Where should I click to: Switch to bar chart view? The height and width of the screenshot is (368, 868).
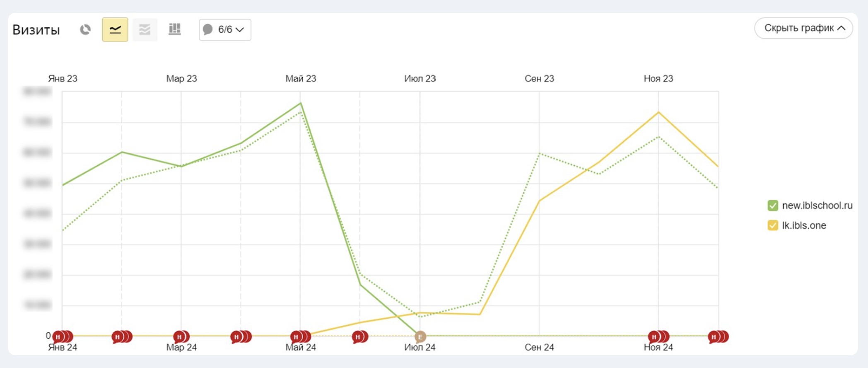click(174, 29)
